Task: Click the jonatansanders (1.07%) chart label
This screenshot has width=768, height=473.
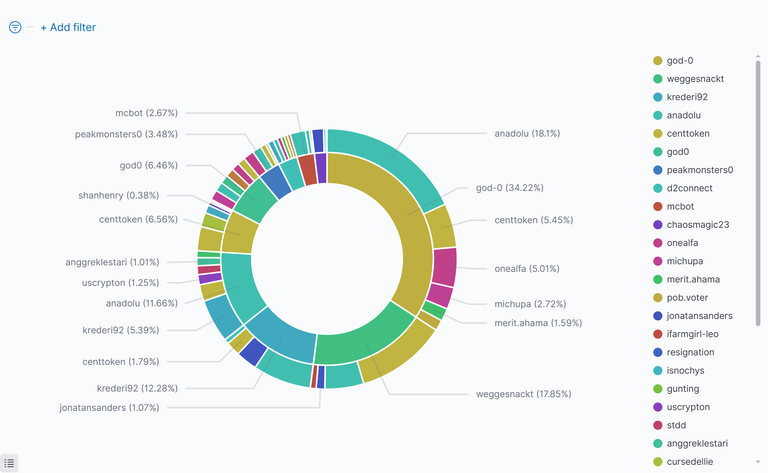Action: [x=109, y=407]
